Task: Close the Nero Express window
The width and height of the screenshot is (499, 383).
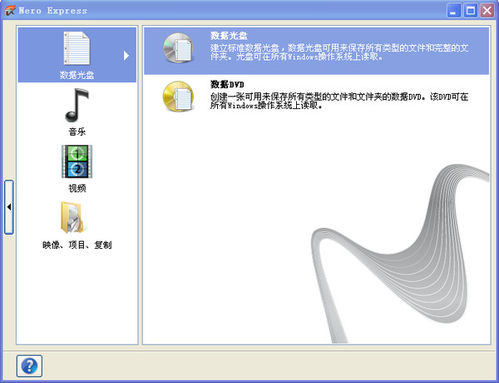Action: pyautogui.click(x=487, y=11)
